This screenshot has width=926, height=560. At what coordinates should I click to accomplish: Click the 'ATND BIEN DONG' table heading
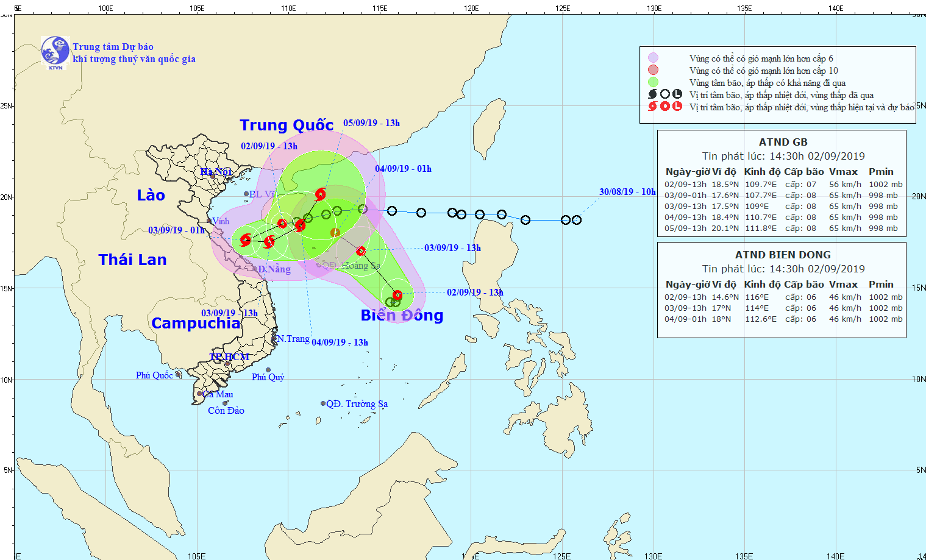pos(783,255)
